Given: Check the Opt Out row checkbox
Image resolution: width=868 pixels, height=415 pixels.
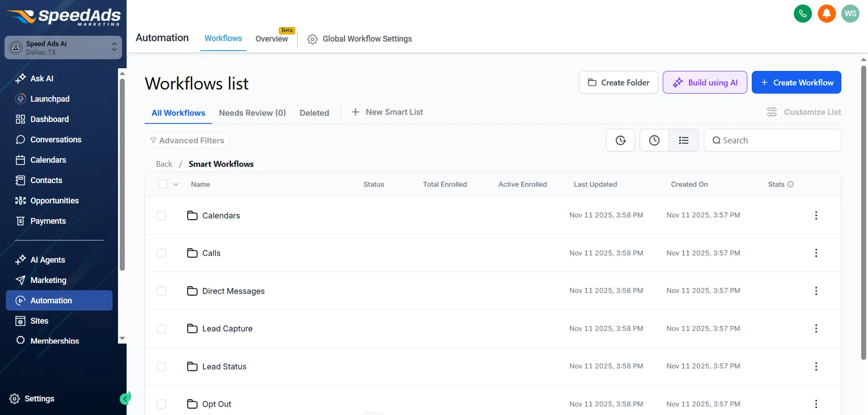Looking at the screenshot, I should tap(161, 404).
